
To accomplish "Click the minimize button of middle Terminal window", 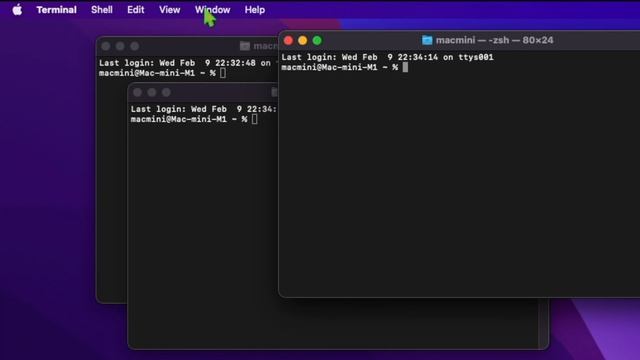I will pos(152,92).
